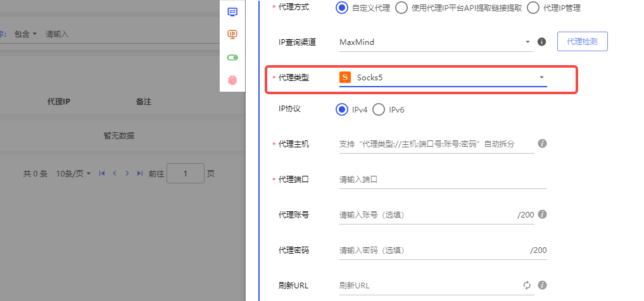Click the red fingerprint icon

[x=232, y=80]
